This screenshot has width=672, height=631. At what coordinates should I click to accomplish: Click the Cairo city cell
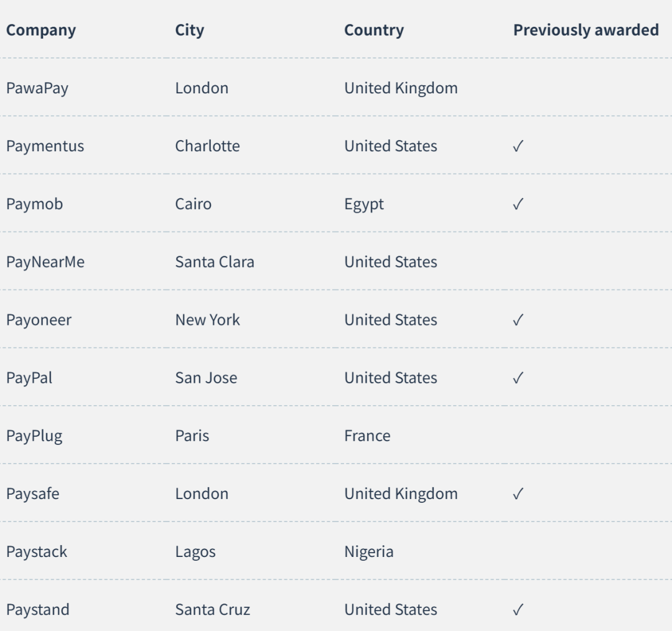(194, 204)
